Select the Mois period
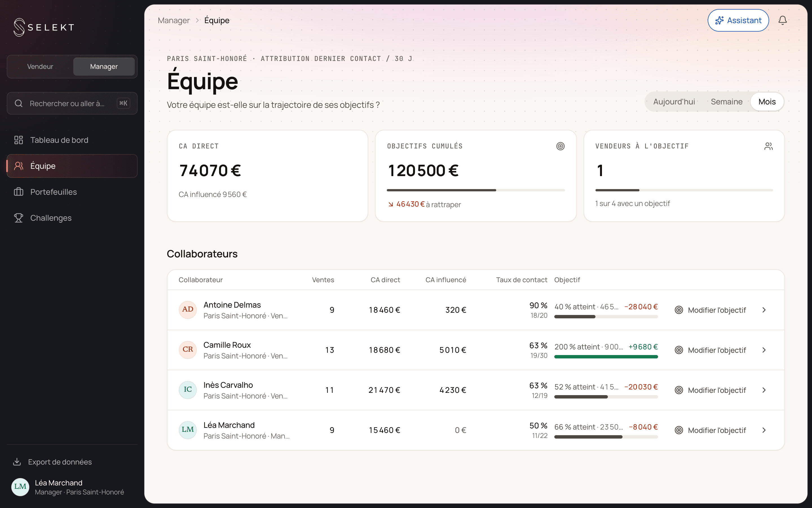The width and height of the screenshot is (812, 508). tap(767, 102)
